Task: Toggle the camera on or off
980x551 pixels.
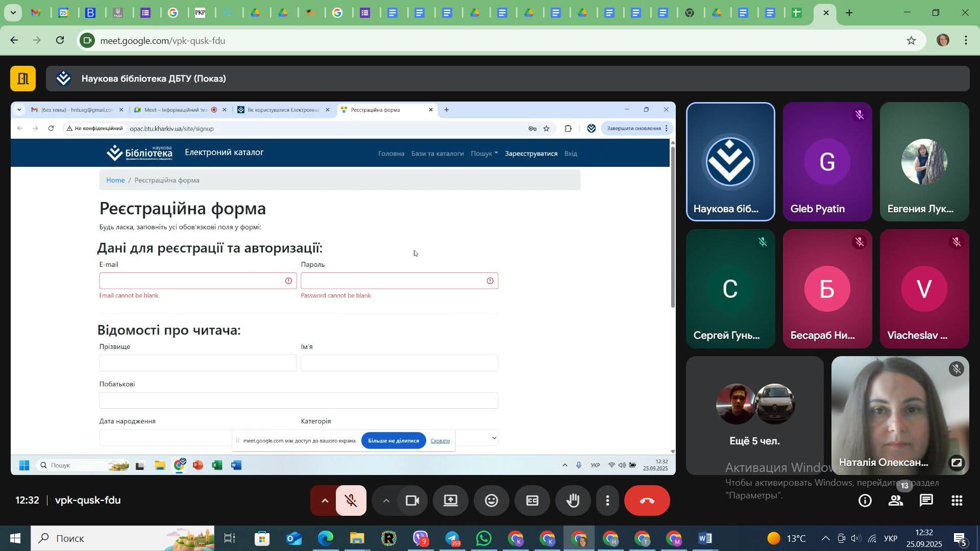Action: [x=412, y=500]
